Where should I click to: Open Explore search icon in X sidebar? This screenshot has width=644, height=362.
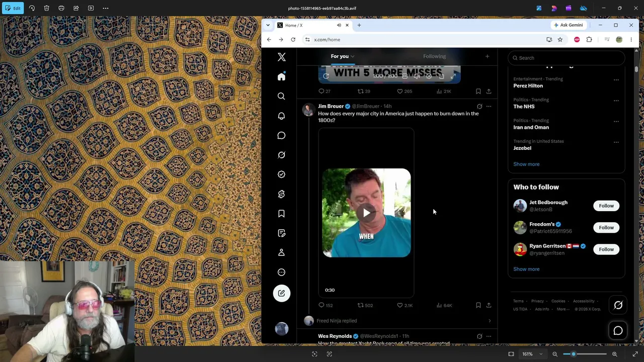tap(281, 96)
